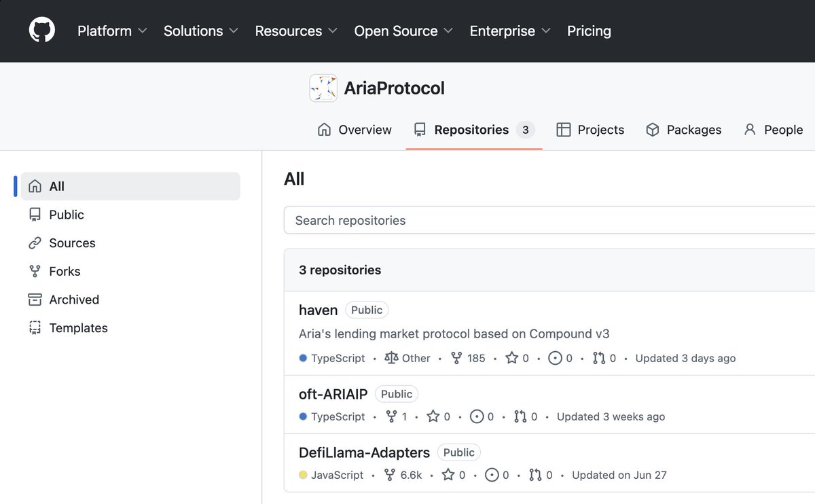Viewport: 815px width, 504px height.
Task: Open the oft-ARIAIP repository
Action: 333,395
